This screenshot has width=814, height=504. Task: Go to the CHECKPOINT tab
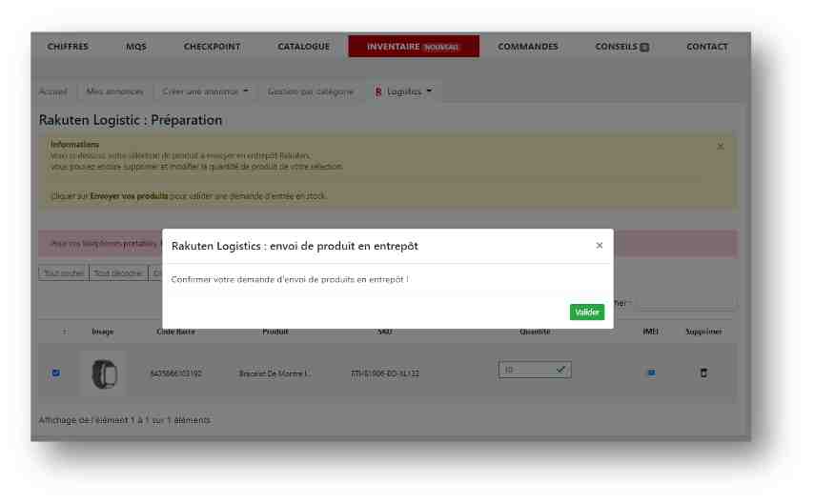click(212, 46)
